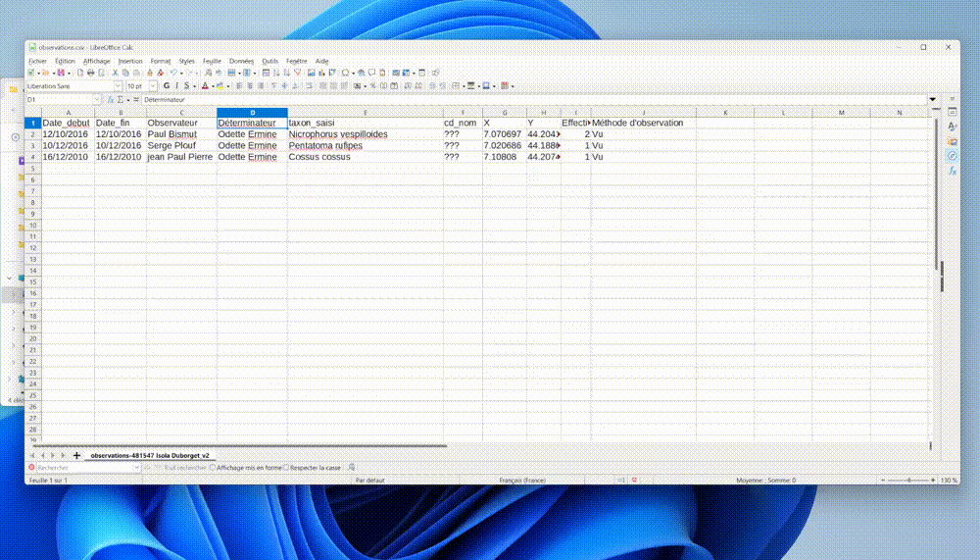Open the font name Liberation Sans dropdown
This screenshot has width=980, height=560.
point(118,85)
